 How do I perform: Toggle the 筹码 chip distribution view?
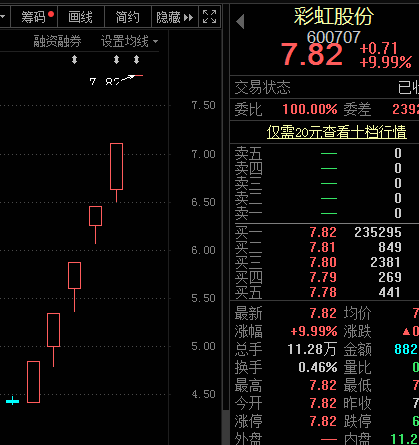(x=34, y=16)
